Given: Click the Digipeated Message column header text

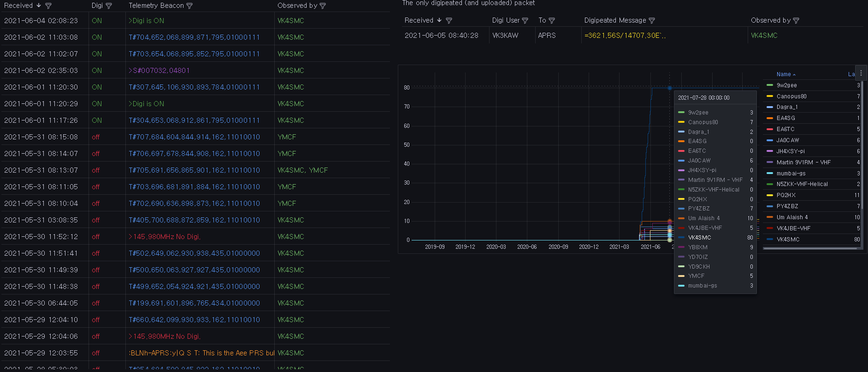Looking at the screenshot, I should pyautogui.click(x=615, y=20).
